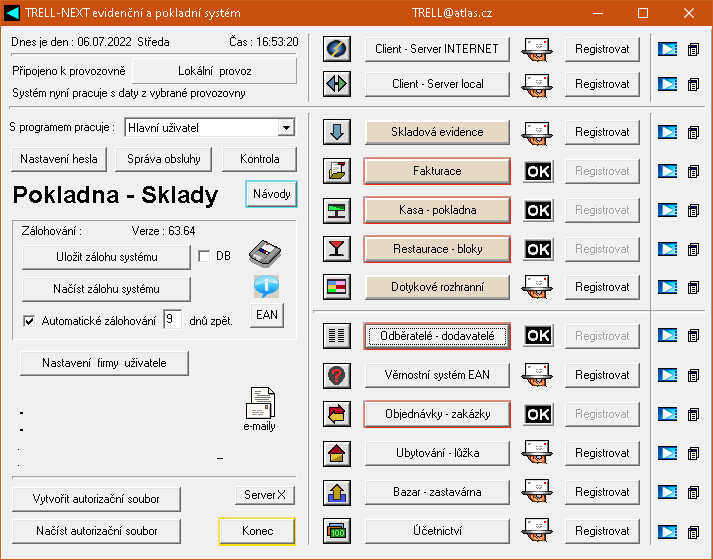The height and width of the screenshot is (560, 713).
Task: Toggle the DB checkbox
Action: pos(204,256)
